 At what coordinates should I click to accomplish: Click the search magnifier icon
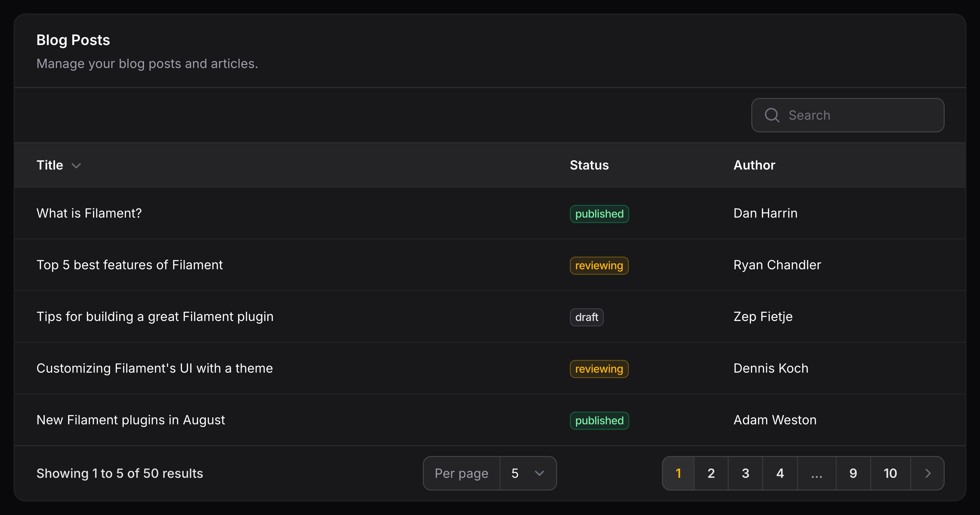772,115
